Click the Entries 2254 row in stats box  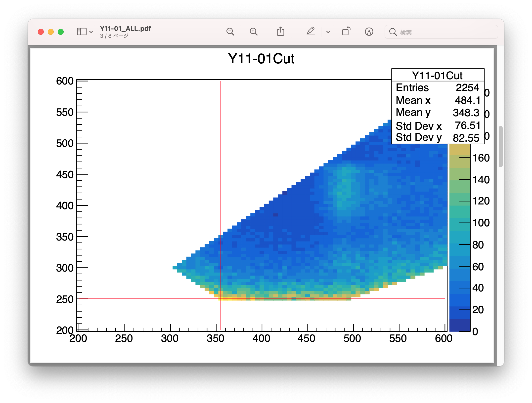point(438,88)
